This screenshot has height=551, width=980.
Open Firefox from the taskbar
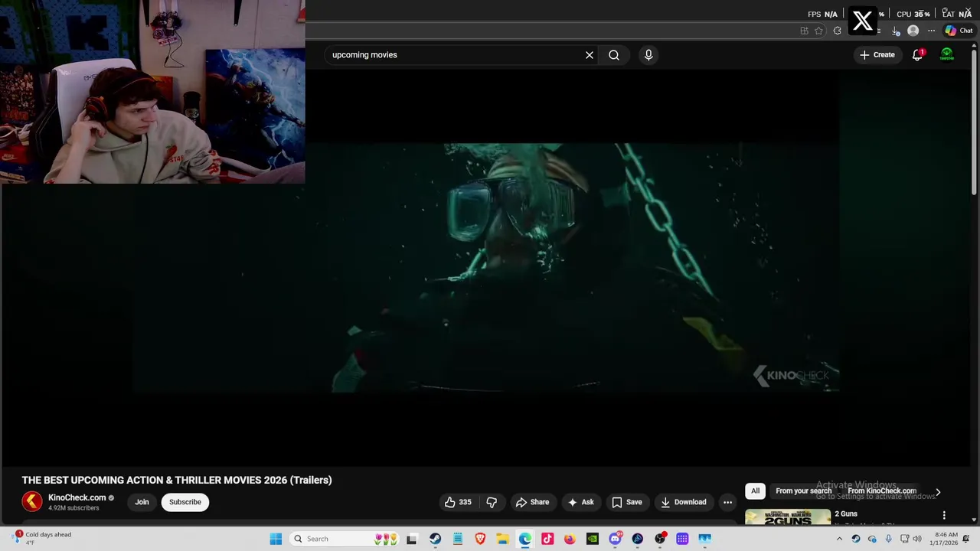coord(570,539)
